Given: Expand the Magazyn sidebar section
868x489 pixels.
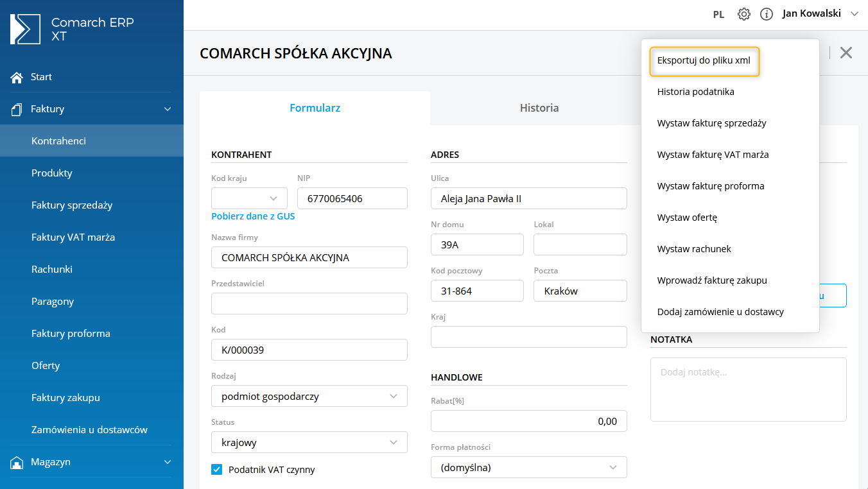Looking at the screenshot, I should pyautogui.click(x=168, y=462).
